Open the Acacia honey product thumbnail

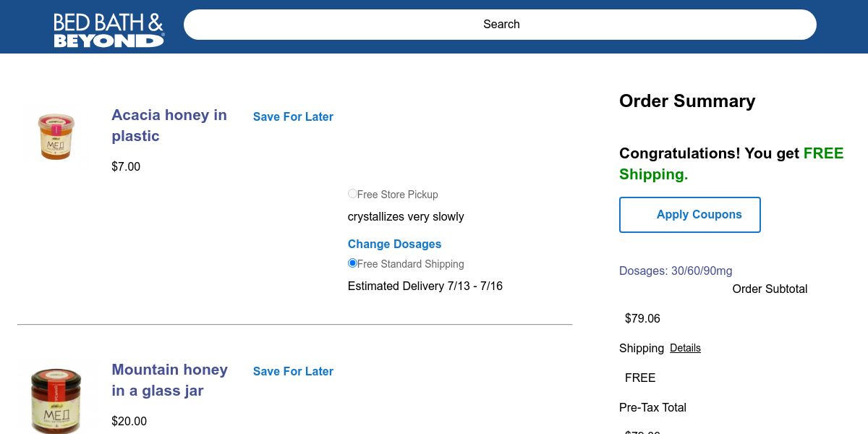pyautogui.click(x=56, y=137)
